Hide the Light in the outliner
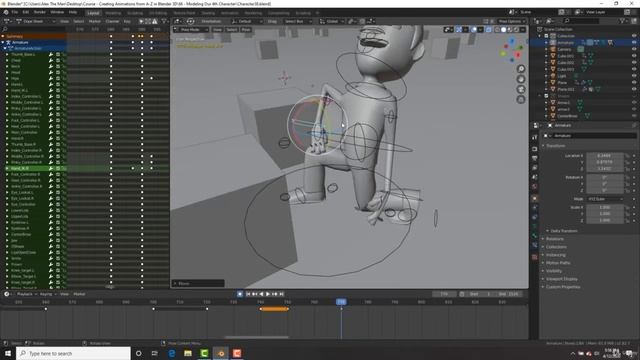Image resolution: width=640 pixels, height=360 pixels. [634, 76]
